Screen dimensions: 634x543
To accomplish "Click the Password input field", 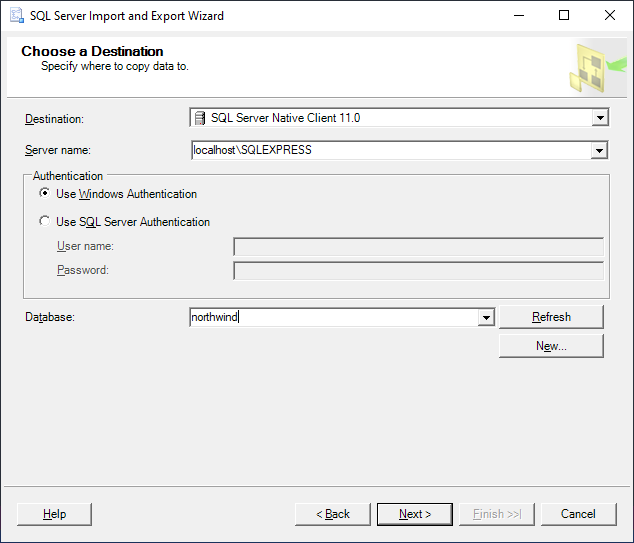I will [418, 271].
